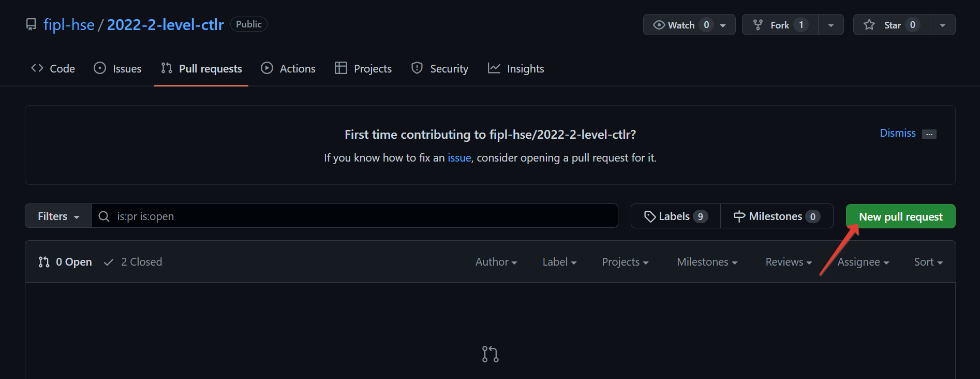
Task: Open the Milestones list
Action: (x=777, y=216)
